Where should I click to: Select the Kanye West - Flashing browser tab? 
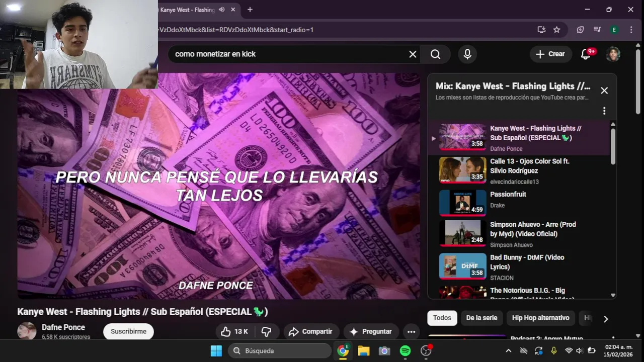(x=187, y=10)
